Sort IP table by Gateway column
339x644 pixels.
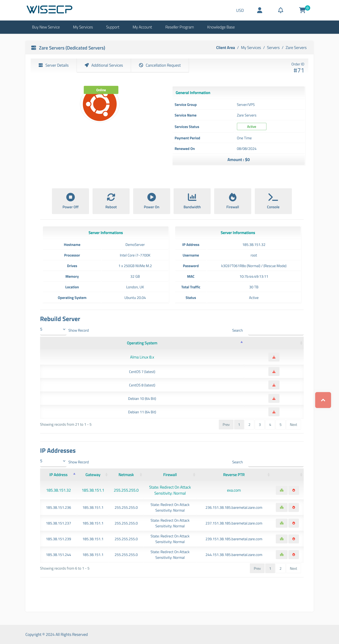[93, 475]
